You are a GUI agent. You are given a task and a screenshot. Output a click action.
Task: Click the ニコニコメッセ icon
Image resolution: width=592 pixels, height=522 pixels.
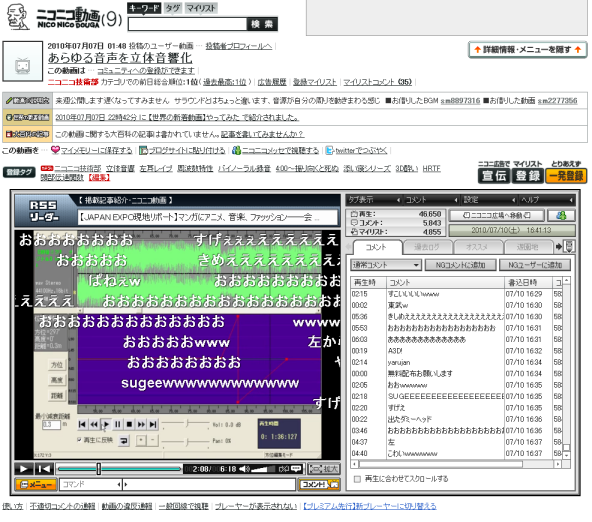coord(236,150)
